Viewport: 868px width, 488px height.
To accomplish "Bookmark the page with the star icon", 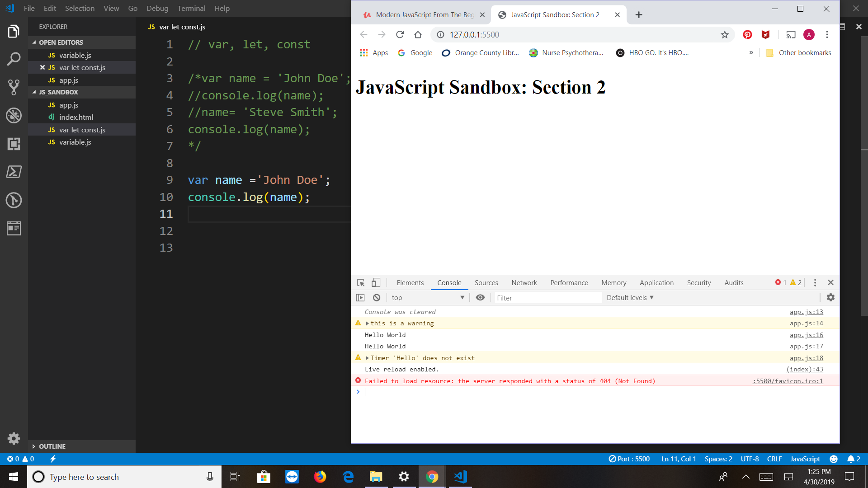I will [x=725, y=34].
